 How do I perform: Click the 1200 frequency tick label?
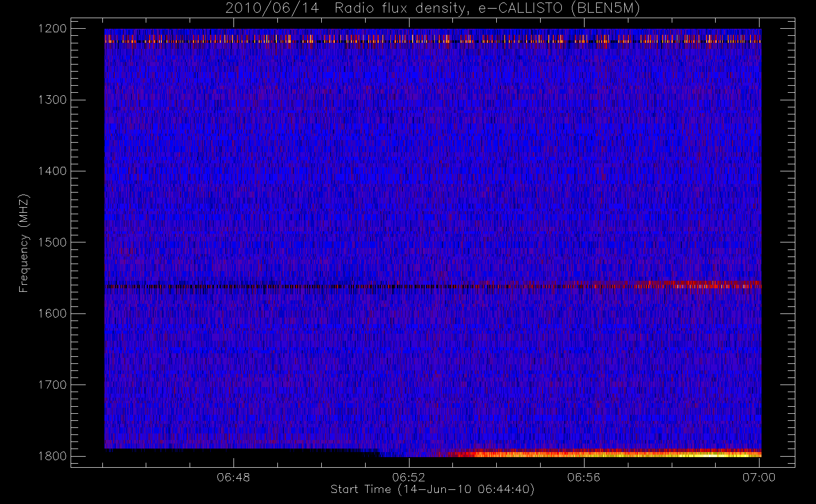(52, 29)
